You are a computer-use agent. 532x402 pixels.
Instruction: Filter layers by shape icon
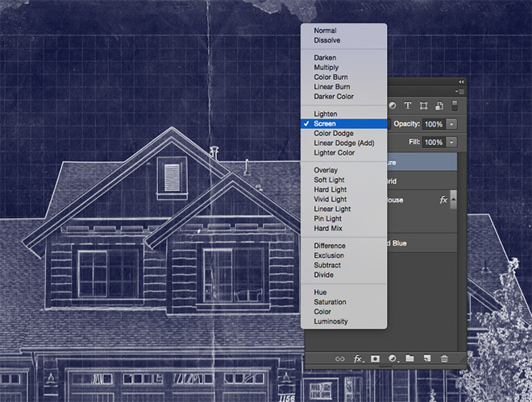point(423,106)
